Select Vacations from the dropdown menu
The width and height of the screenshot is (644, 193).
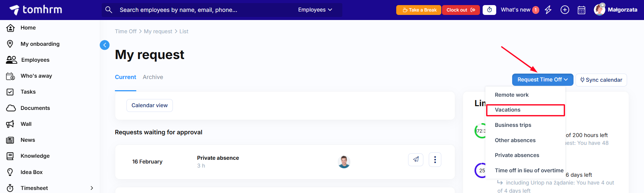point(525,110)
